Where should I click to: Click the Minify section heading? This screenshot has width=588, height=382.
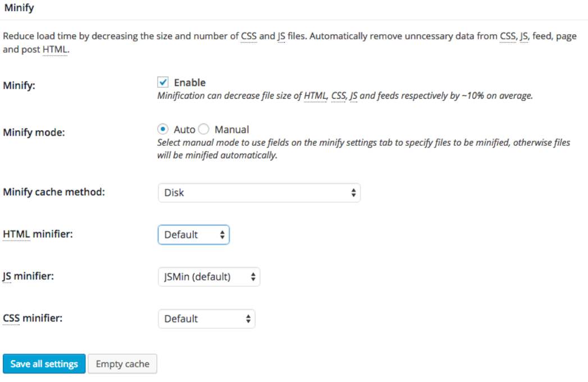[x=19, y=8]
